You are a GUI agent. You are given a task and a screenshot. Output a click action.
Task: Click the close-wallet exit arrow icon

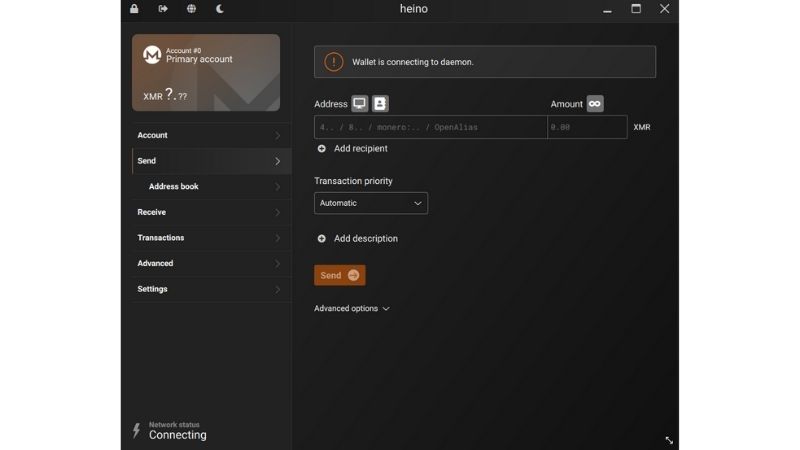coord(163,9)
